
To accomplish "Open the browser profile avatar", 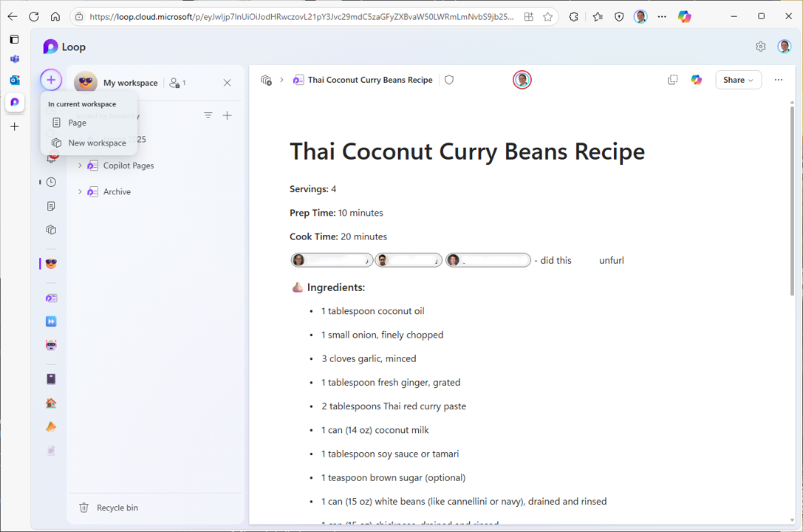I will [640, 17].
